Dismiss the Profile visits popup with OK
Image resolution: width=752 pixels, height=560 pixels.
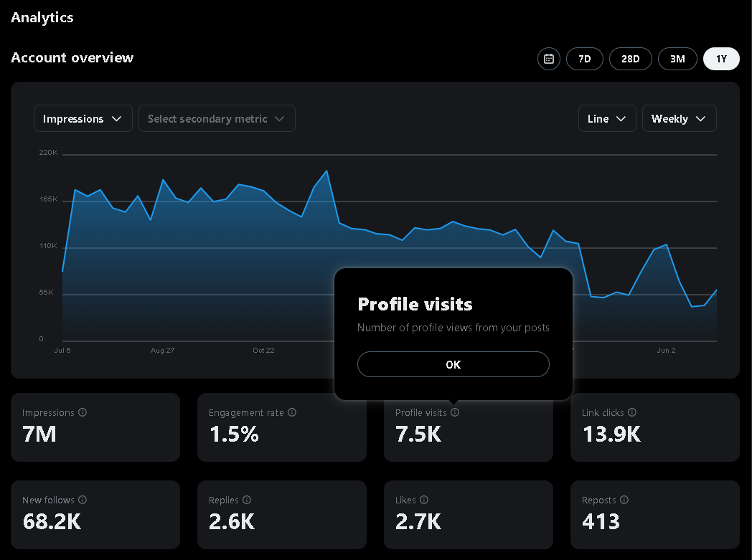pyautogui.click(x=453, y=364)
